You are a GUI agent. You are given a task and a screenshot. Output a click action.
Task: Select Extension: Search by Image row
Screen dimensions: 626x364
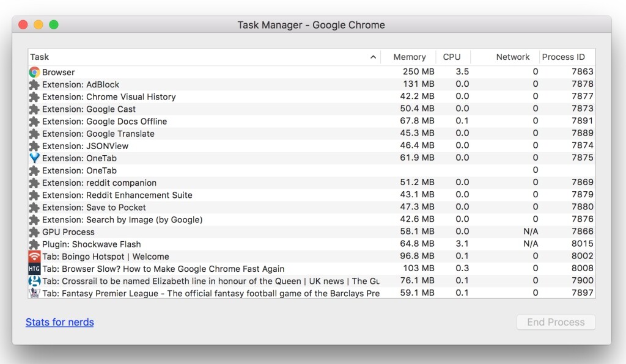pos(311,220)
